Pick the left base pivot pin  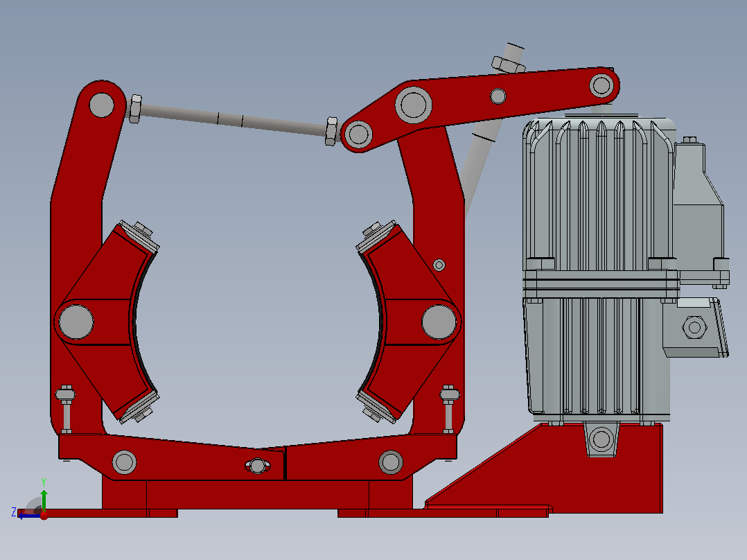(x=124, y=462)
